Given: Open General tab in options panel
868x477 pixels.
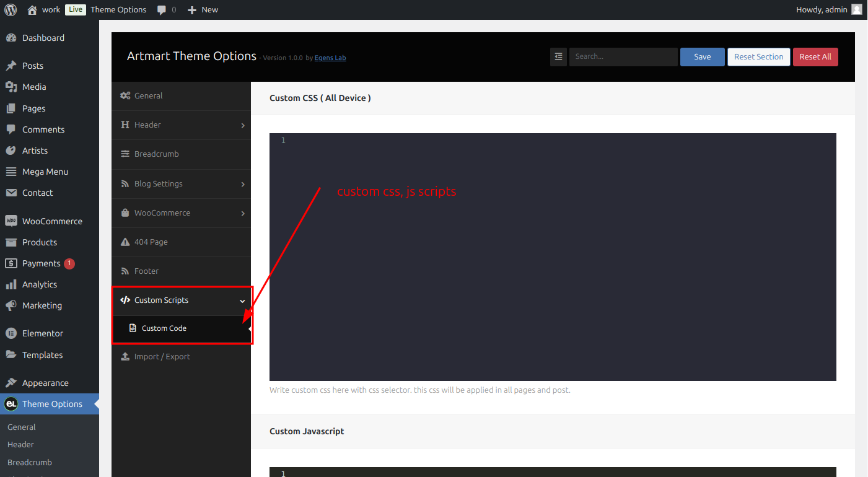Looking at the screenshot, I should pyautogui.click(x=181, y=96).
